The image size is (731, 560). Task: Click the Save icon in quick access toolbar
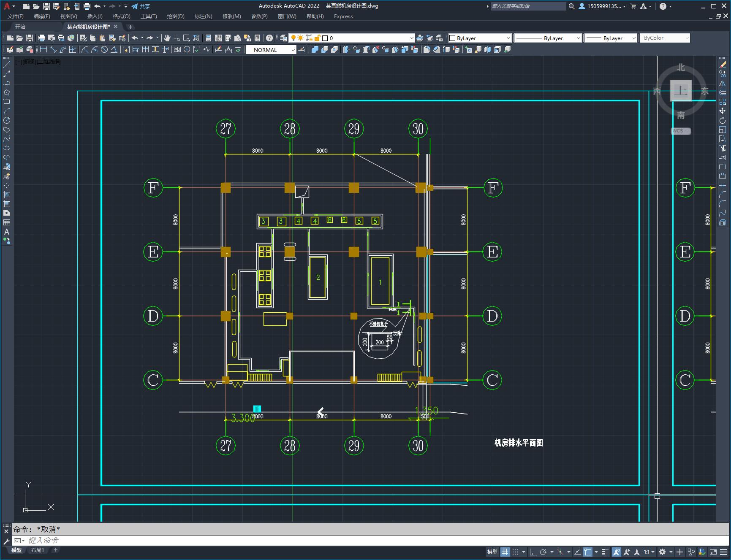46,6
